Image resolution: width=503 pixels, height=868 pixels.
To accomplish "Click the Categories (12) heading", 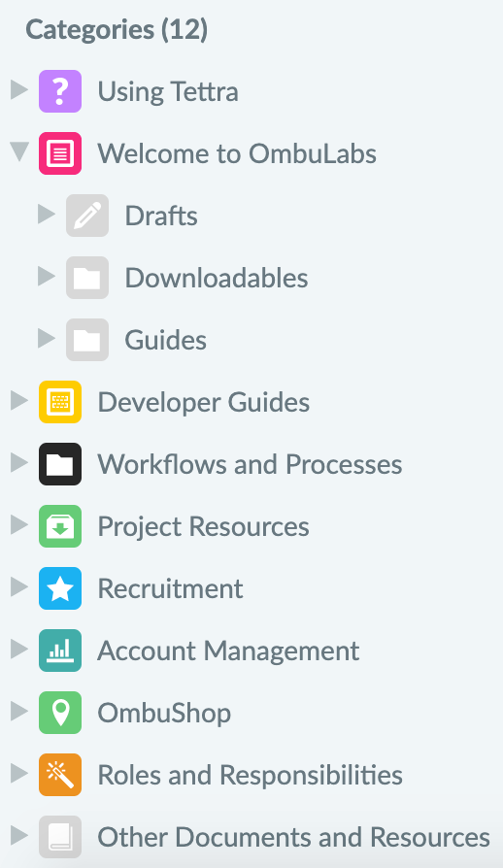I will [117, 29].
